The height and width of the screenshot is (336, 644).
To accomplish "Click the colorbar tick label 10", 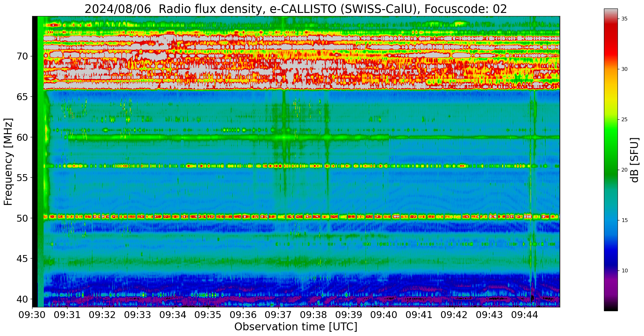I will click(x=624, y=271).
